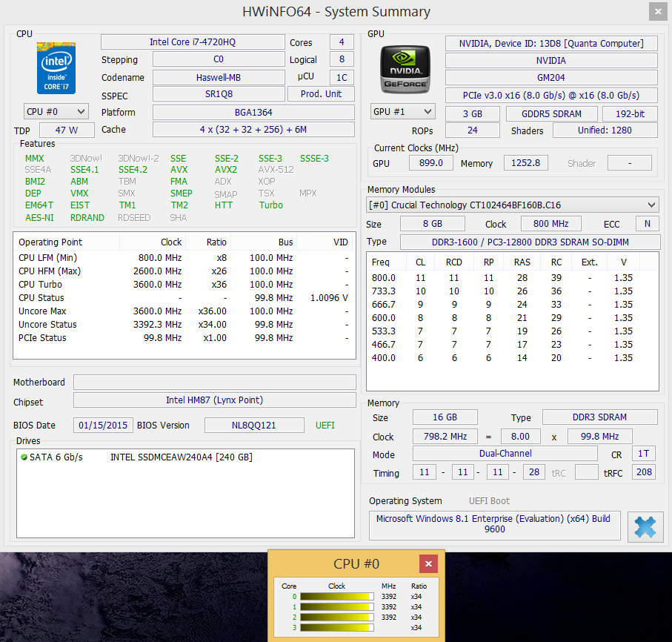Click the AES-NI feature label

coord(39,218)
